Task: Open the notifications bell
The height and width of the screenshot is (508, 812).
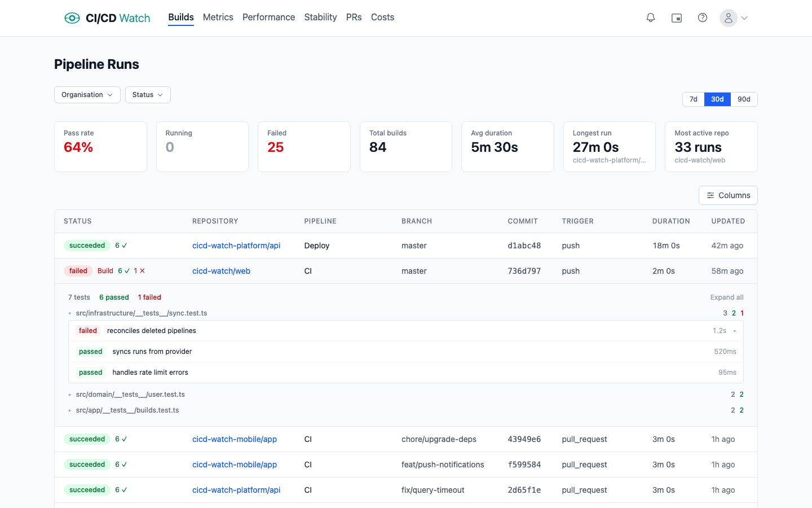Action: pyautogui.click(x=651, y=18)
